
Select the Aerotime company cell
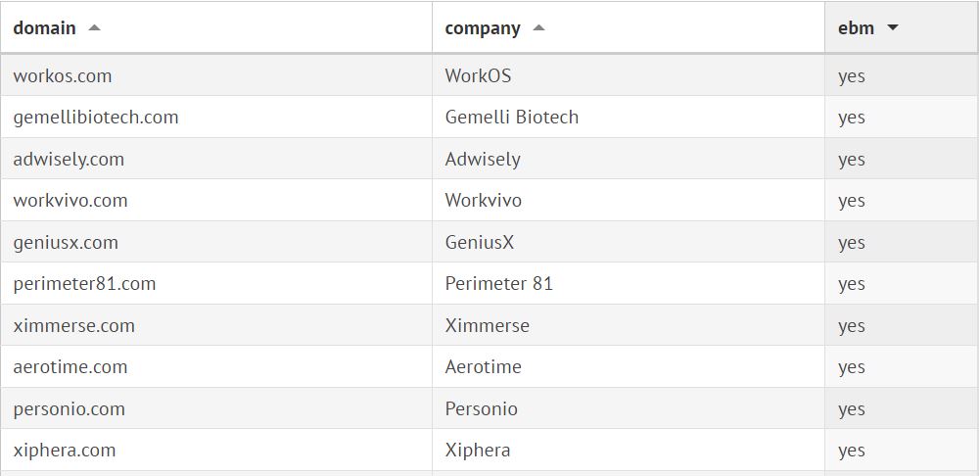coord(483,367)
